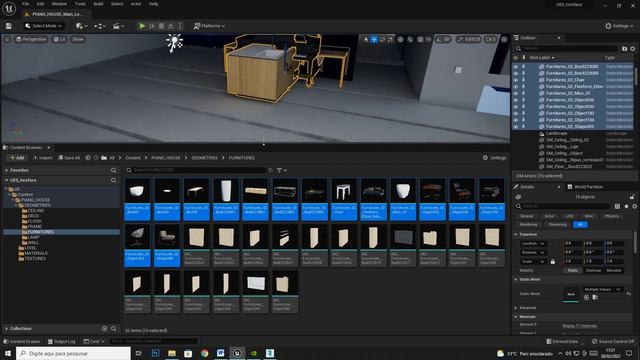Set Mobility to Movable
Screen dimensions: 640x360
tap(613, 270)
